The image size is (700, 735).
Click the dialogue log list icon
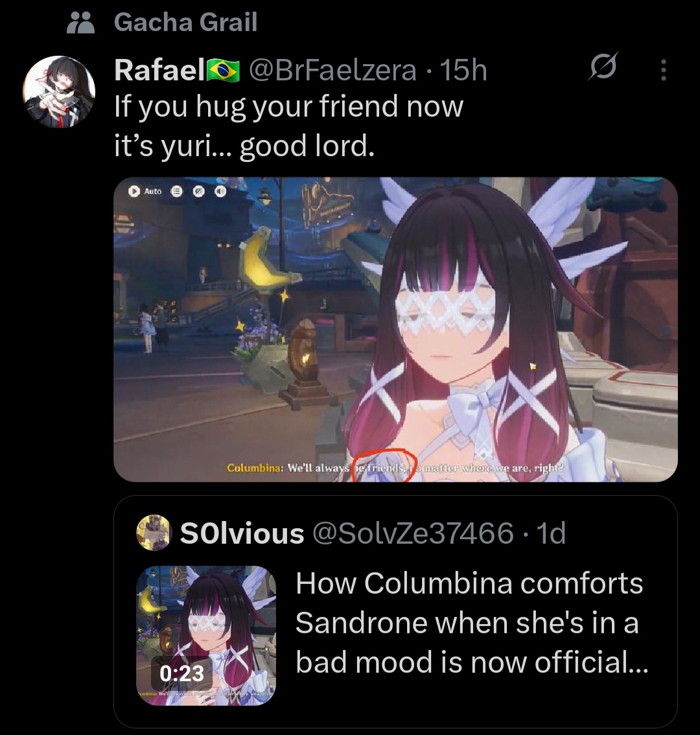[176, 191]
